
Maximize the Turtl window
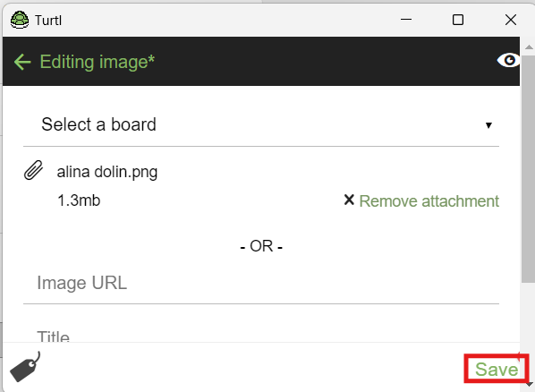tap(458, 20)
